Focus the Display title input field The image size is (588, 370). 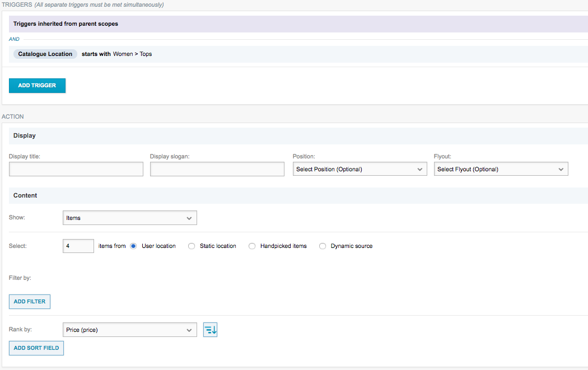(x=76, y=169)
